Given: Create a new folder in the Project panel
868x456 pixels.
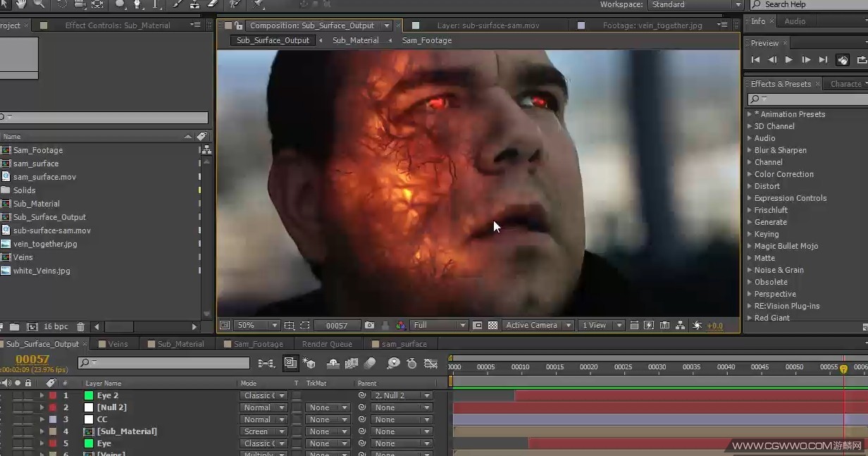Looking at the screenshot, I should pos(14,327).
